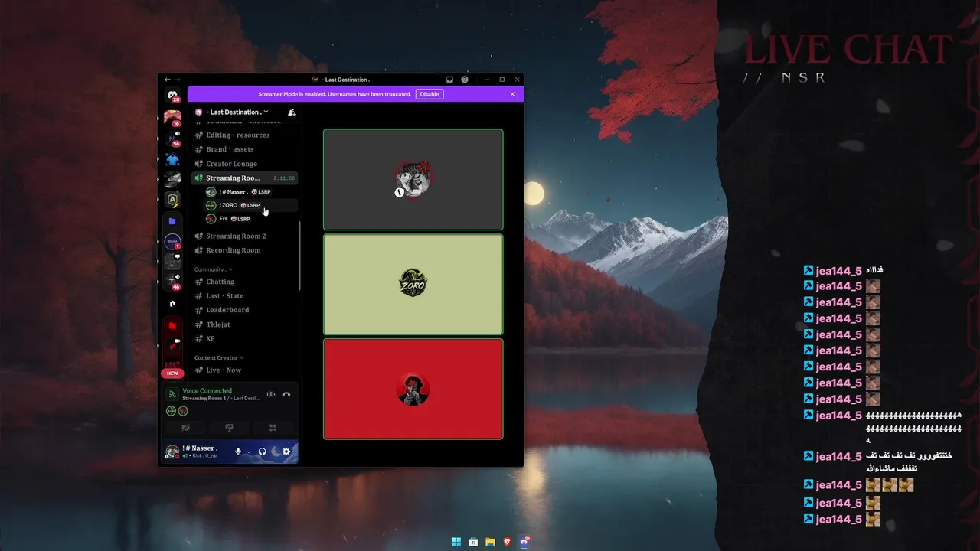980x551 pixels.
Task: Share your screen from voice panel
Action: pos(229,428)
